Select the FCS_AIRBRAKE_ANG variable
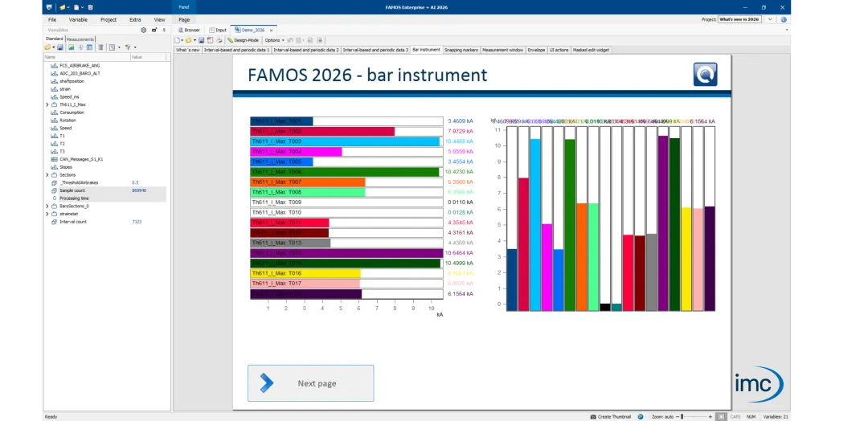868x421 pixels. (80, 65)
